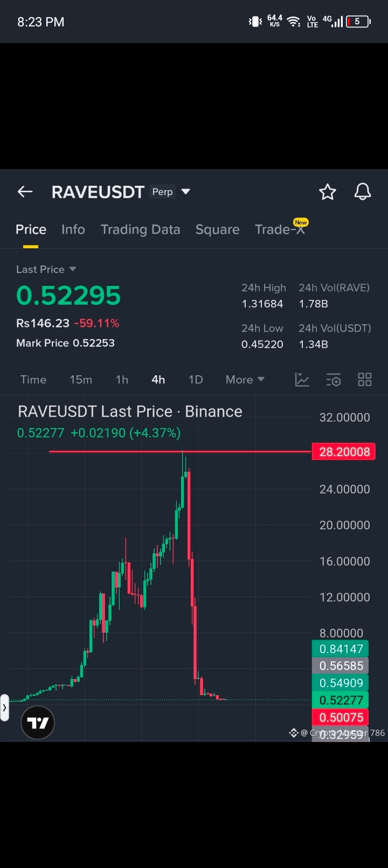
Task: Tap the Perp contract label
Action: click(x=162, y=192)
